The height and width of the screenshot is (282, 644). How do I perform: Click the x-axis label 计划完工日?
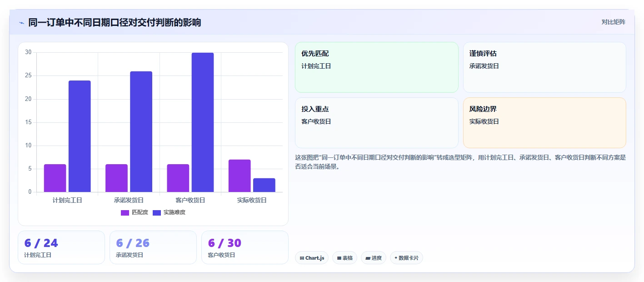tap(67, 200)
